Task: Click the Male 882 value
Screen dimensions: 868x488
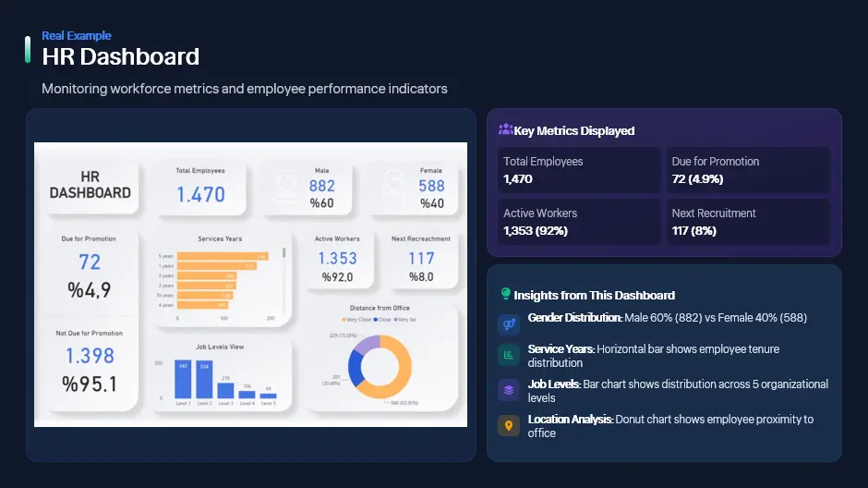Action: (321, 186)
